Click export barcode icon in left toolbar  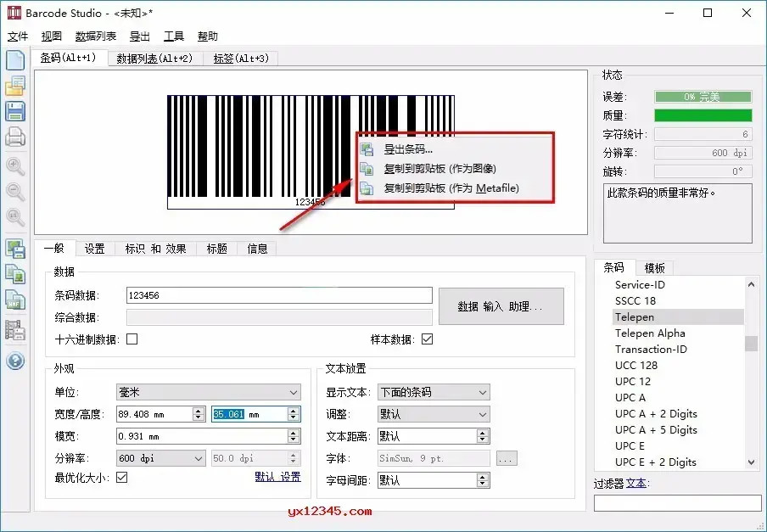pyautogui.click(x=15, y=249)
